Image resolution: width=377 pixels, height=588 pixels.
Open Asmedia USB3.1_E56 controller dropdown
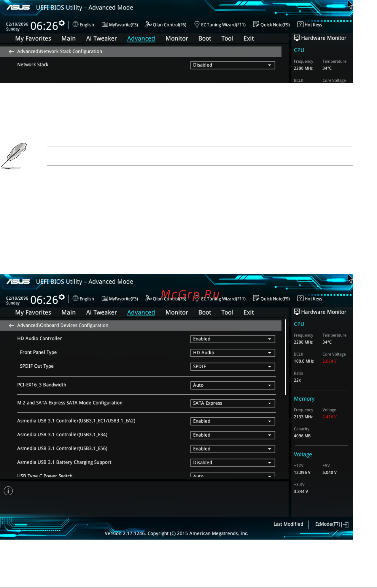233,449
